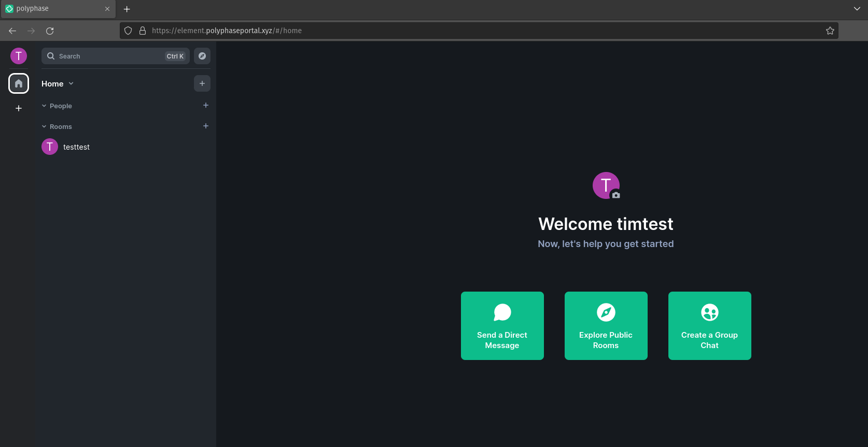Screen dimensions: 868x447
Task: Go back in browser history
Action: (x=12, y=31)
